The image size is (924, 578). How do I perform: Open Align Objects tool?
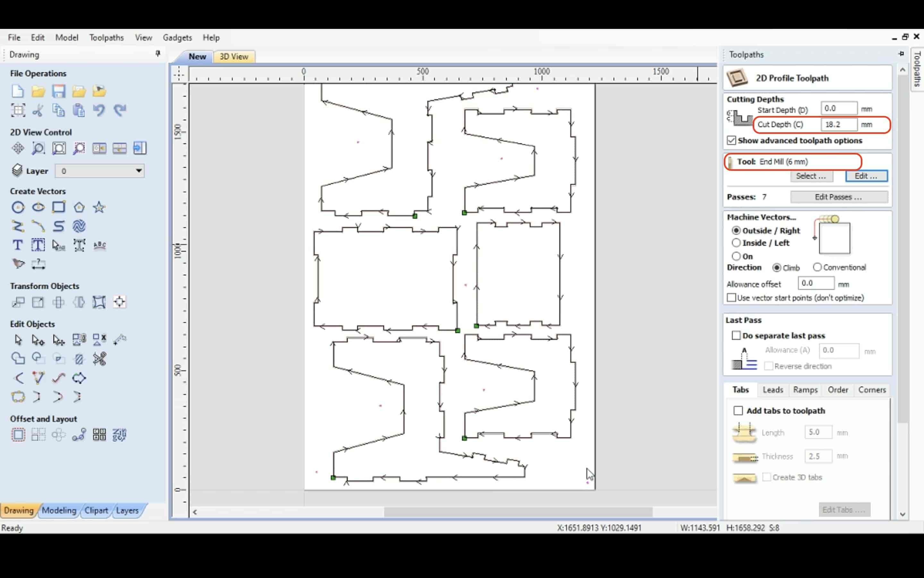[119, 302]
